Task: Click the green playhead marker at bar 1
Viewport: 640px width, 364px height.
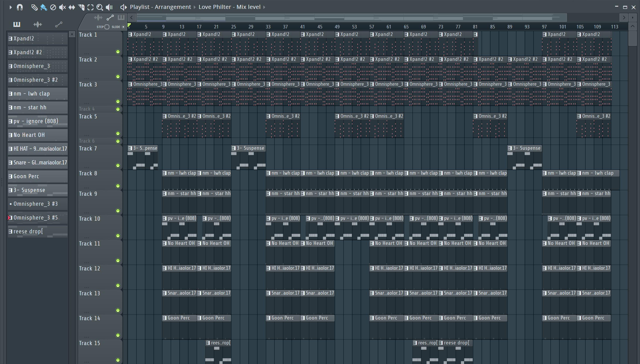Action: (129, 25)
